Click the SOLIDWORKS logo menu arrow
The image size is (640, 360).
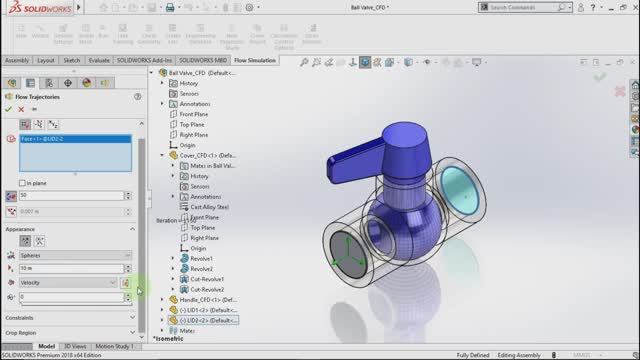79,7
